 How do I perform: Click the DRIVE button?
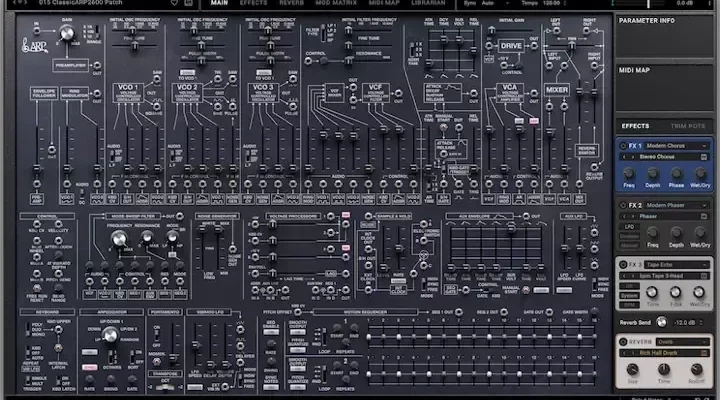point(511,46)
